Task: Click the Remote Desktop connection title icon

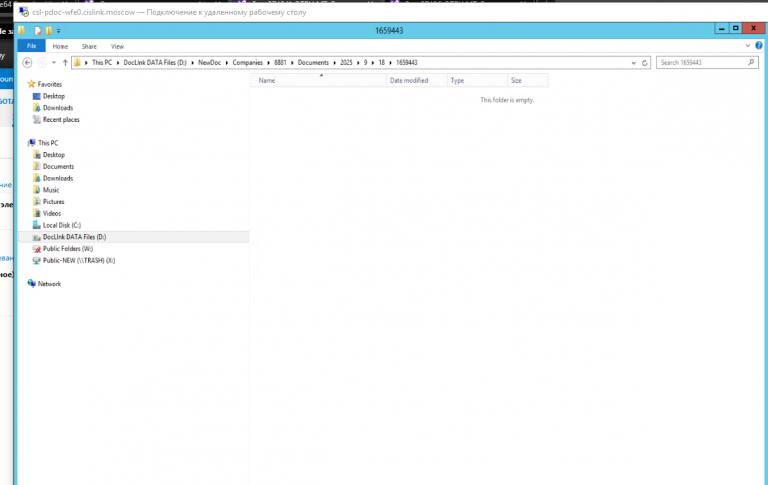Action: click(x=24, y=12)
